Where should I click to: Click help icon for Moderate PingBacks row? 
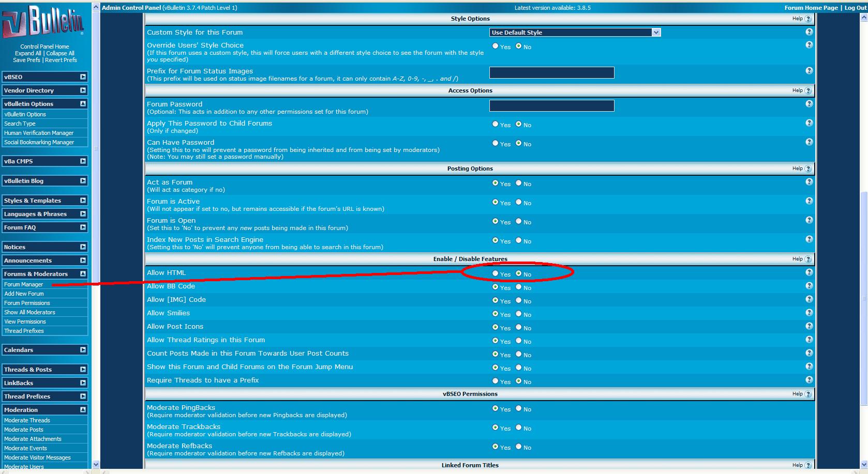[809, 407]
